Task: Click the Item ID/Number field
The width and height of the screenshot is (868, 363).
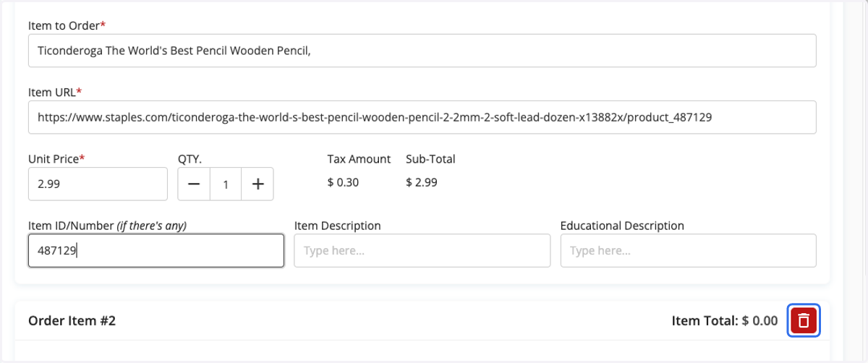Action: click(156, 251)
